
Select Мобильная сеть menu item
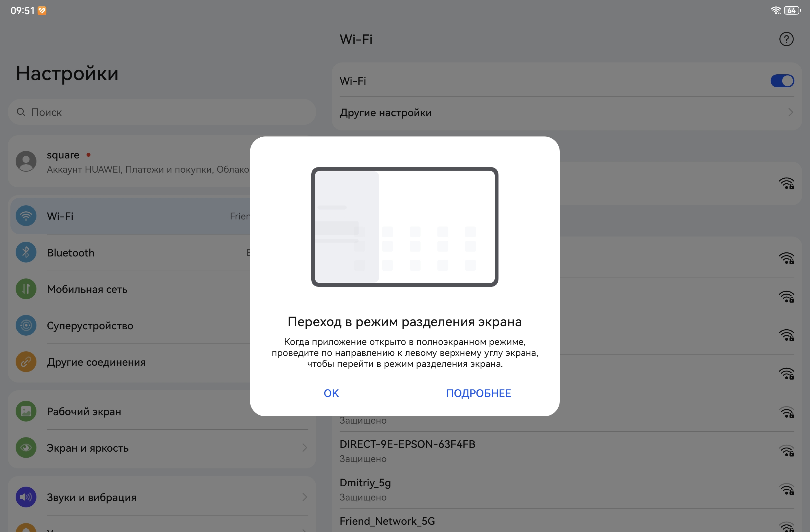87,289
